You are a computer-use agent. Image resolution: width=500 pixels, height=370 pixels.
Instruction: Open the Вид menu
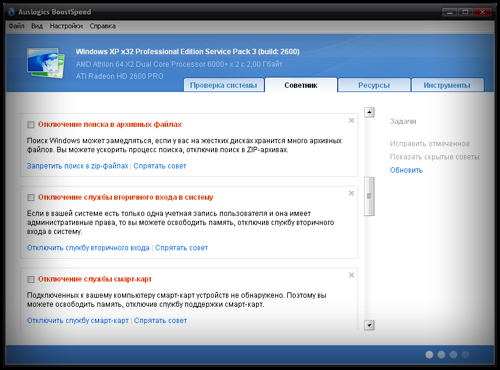point(37,26)
